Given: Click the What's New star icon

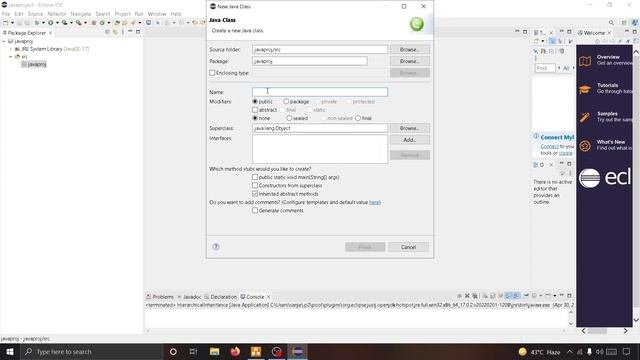Looking at the screenshot, I should pos(585,146).
